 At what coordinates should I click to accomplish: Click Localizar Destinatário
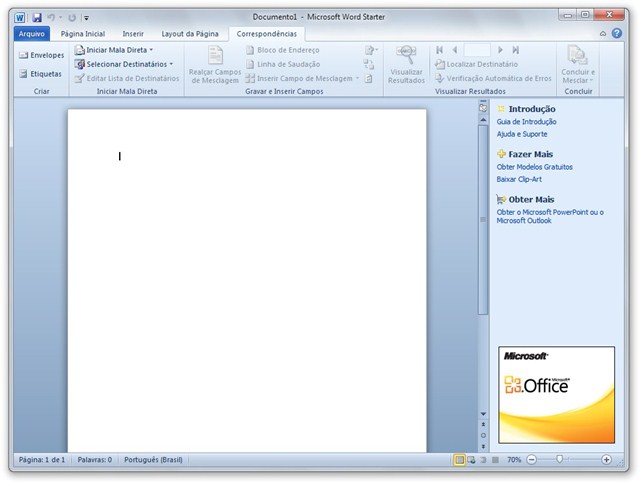(476, 64)
